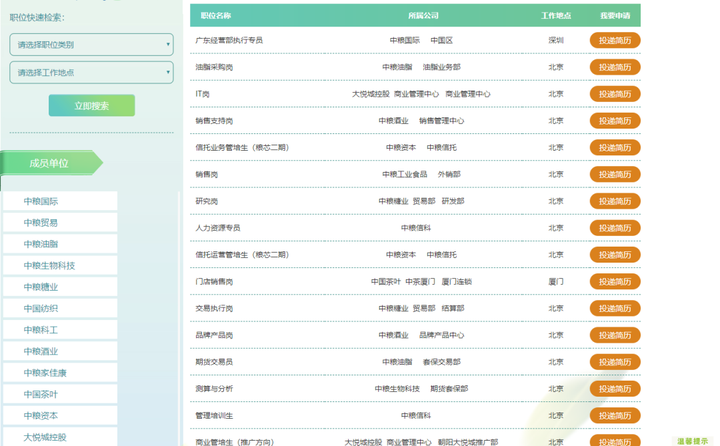
Task: Open job title 人力资源专员
Action: click(218, 228)
